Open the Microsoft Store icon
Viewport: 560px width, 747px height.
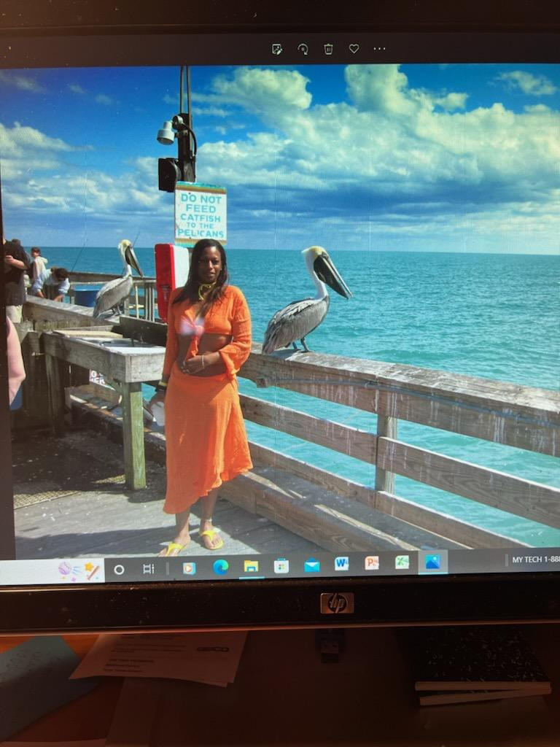click(281, 565)
